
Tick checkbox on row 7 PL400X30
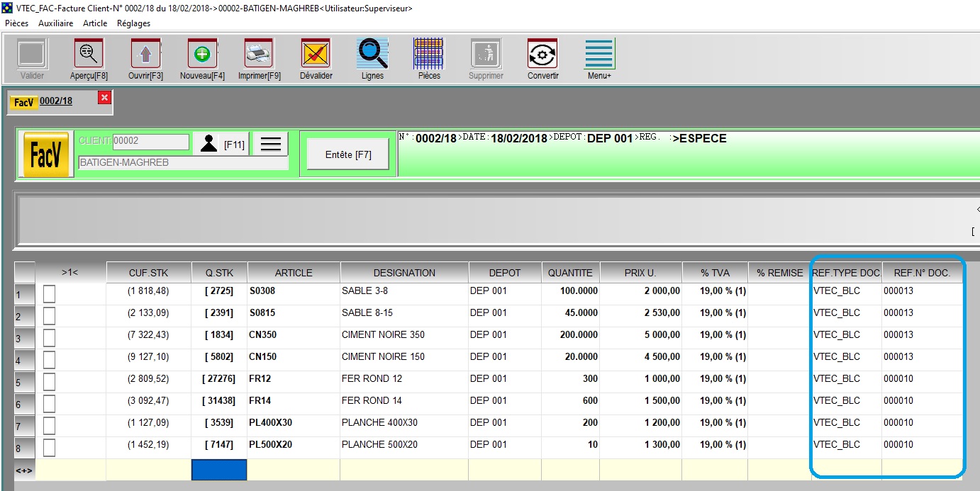(x=49, y=425)
